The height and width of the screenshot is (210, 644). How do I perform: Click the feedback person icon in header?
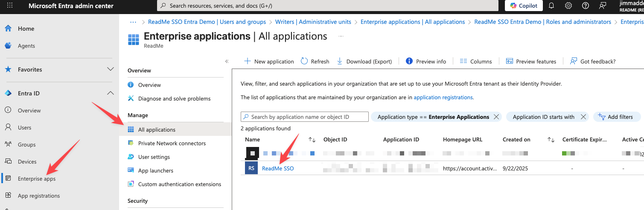tap(603, 6)
